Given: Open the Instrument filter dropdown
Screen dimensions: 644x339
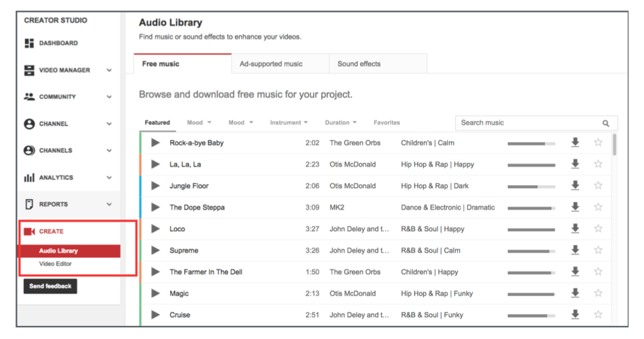Looking at the screenshot, I should (x=289, y=123).
